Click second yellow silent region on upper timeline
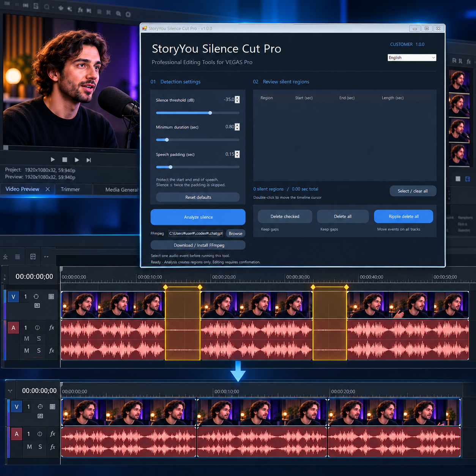Viewport: 476px width, 476px height. tap(329, 323)
